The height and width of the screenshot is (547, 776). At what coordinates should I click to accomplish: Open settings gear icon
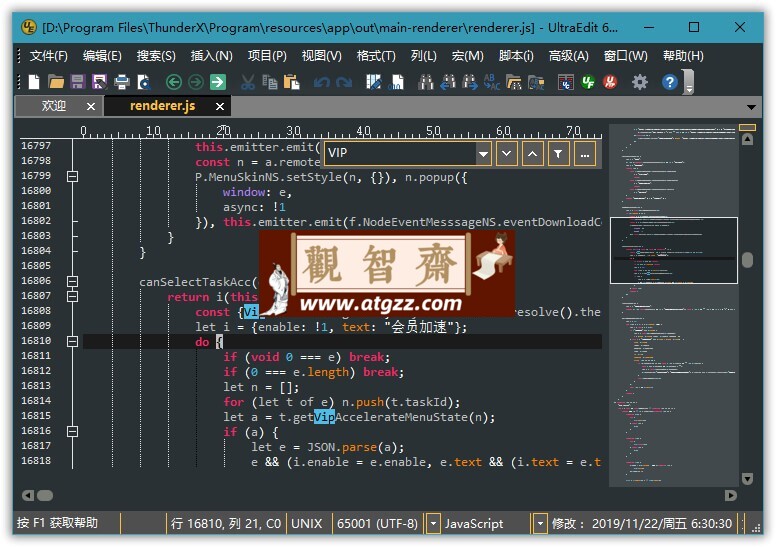click(x=640, y=82)
